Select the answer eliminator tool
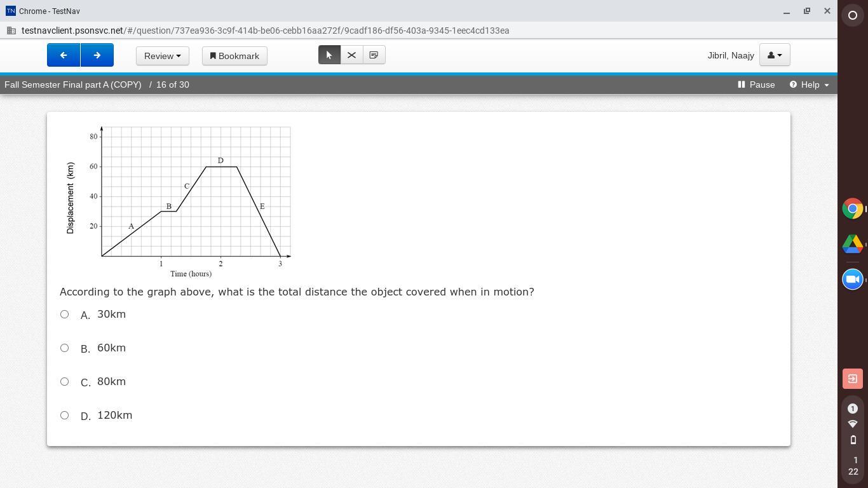 click(x=351, y=55)
